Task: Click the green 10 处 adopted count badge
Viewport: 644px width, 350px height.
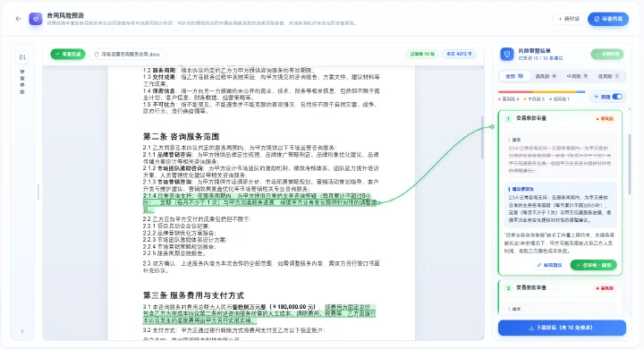Action: pyautogui.click(x=422, y=55)
